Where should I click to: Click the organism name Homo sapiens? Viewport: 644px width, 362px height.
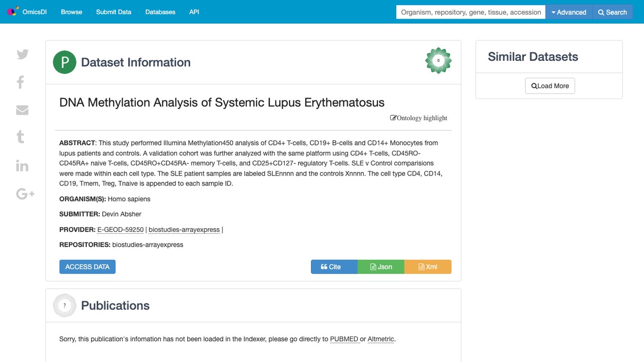(129, 199)
